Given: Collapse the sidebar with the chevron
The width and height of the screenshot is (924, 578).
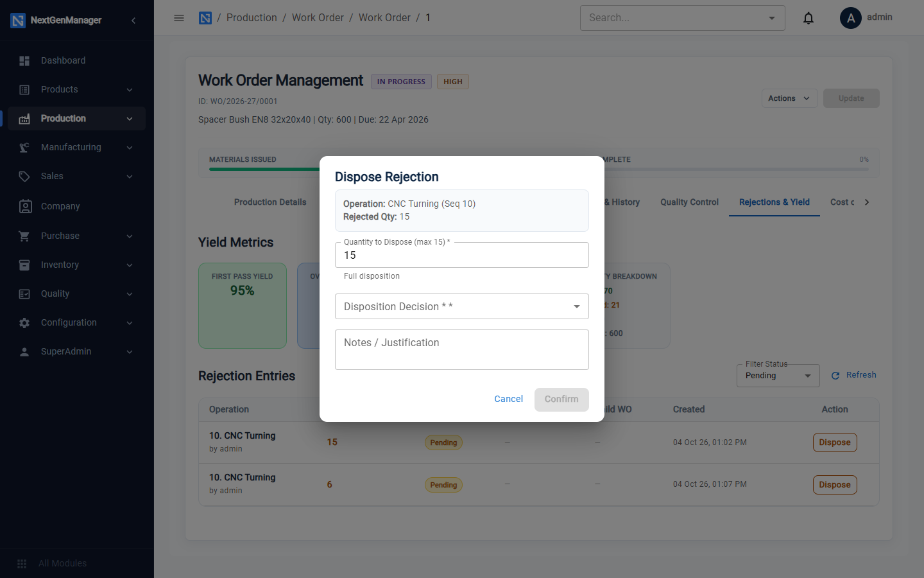Looking at the screenshot, I should pos(133,21).
